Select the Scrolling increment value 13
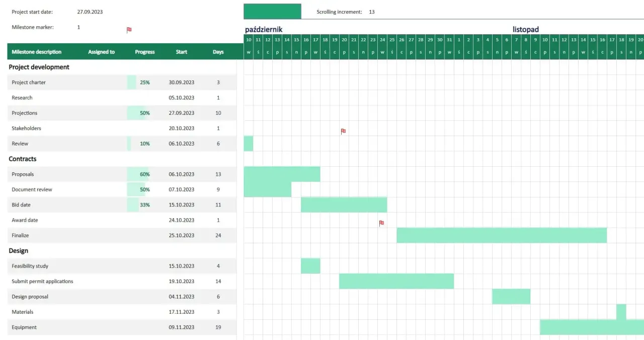Screen dimensions: 644x340 [x=372, y=12]
